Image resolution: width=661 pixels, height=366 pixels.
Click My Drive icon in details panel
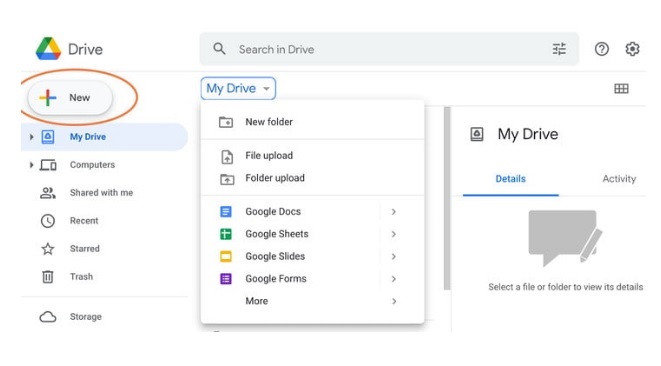[x=477, y=135]
